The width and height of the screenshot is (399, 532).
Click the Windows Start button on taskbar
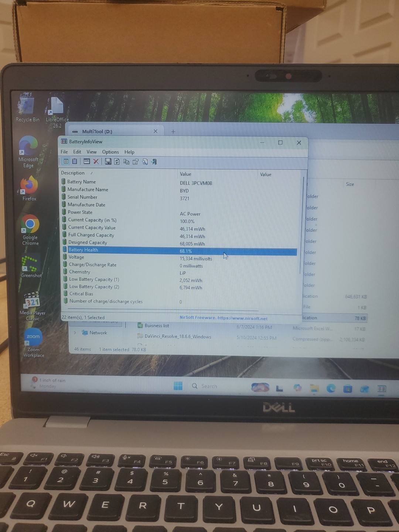point(178,386)
